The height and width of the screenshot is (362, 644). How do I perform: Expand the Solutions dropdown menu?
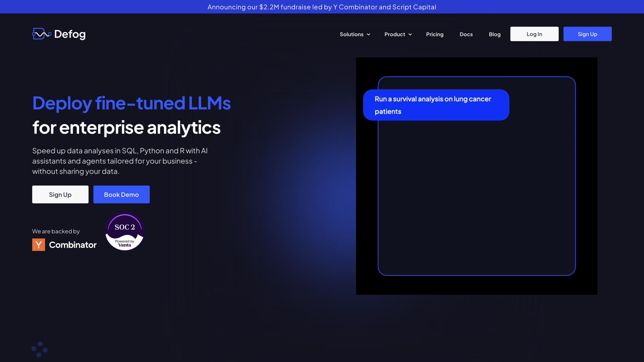pos(352,34)
